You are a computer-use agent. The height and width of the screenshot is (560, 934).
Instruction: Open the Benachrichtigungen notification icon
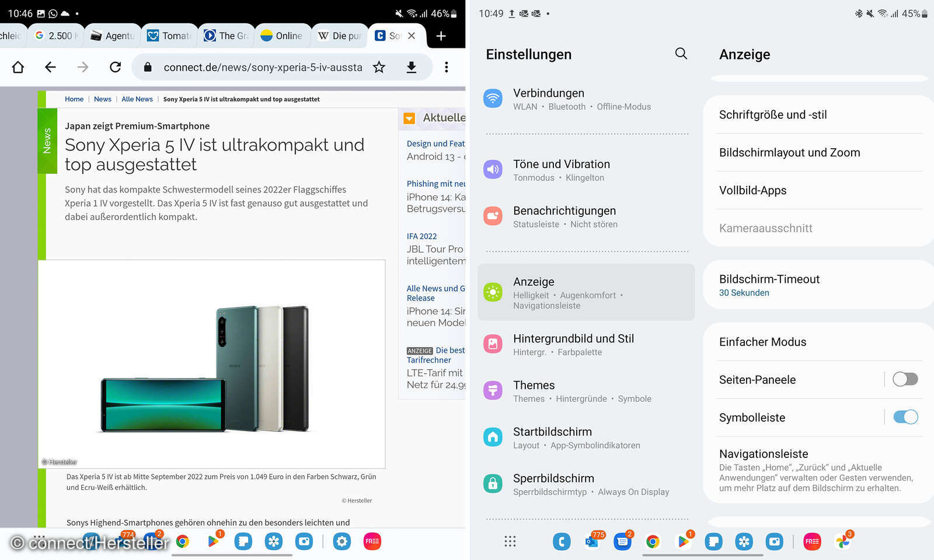(493, 215)
